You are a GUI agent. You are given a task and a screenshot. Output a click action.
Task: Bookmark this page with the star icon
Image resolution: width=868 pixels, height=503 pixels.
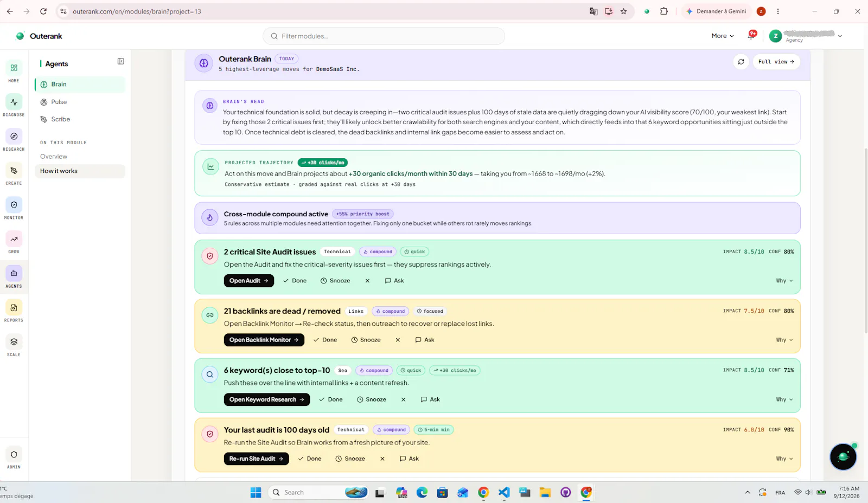tap(623, 11)
